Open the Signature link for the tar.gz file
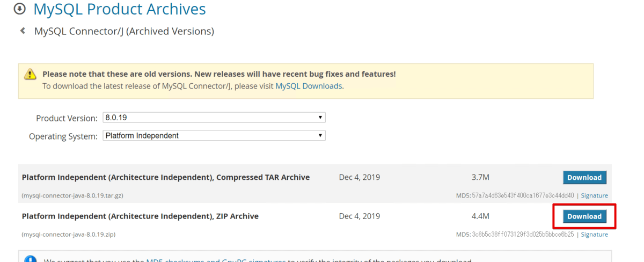644x262 pixels. [x=594, y=196]
